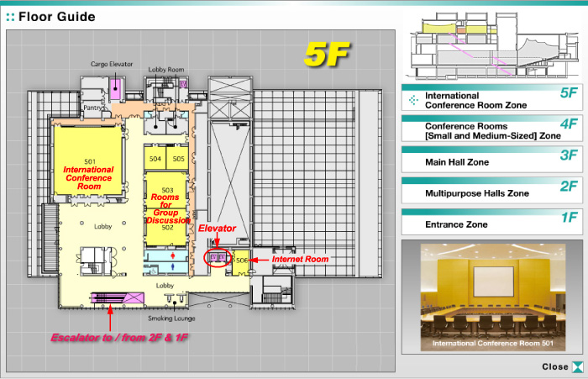This screenshot has height=379, width=588.
Task: Click the 'Lobby Room' label
Action: click(x=165, y=70)
